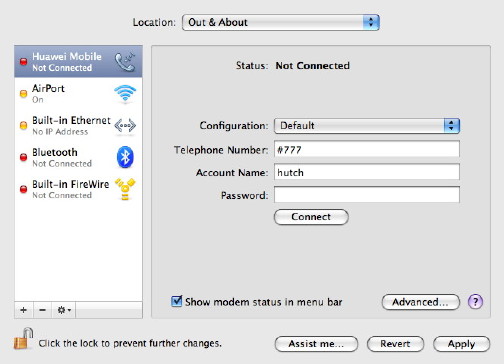The image size is (504, 364).
Task: Click the Connect button
Action: (x=311, y=217)
